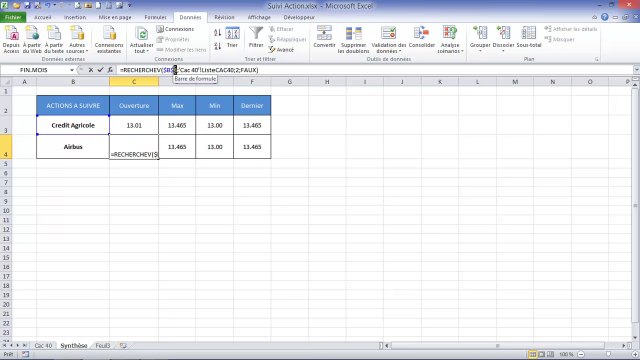This screenshot has width=640, height=360.
Task: Click Masquer in Plan group
Action: click(560, 39)
